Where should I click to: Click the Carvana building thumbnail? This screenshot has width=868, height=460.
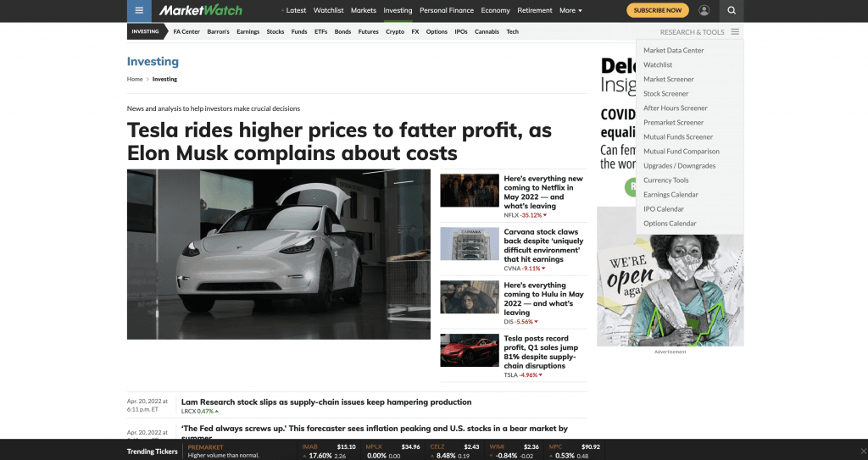click(x=470, y=244)
